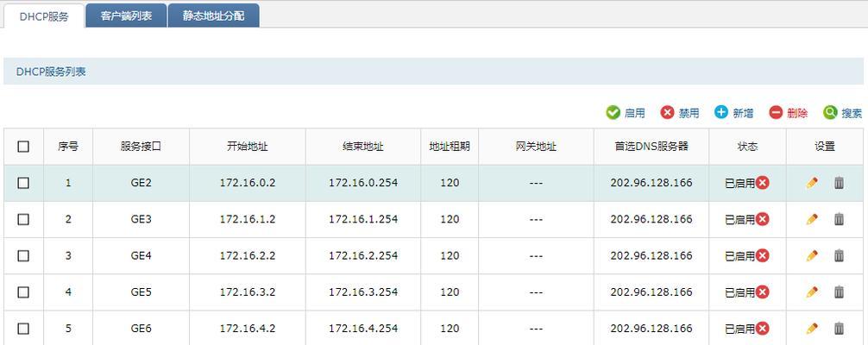Click gateway placeholder --- in GE2 row
868x345 pixels.
pos(536,183)
